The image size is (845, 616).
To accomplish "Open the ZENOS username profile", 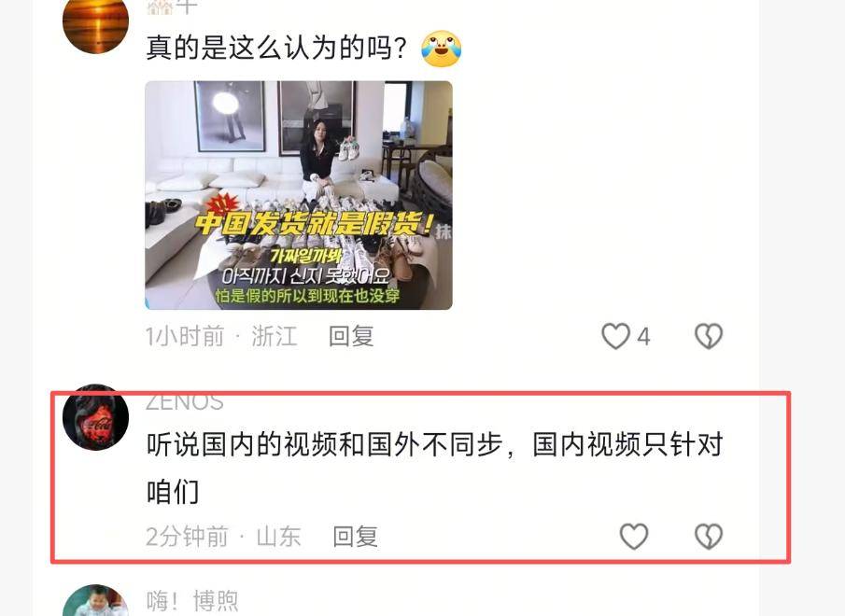I will tap(184, 402).
